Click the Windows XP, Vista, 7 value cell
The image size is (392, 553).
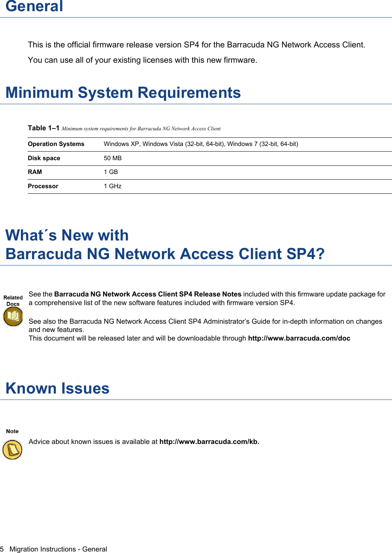point(201,144)
